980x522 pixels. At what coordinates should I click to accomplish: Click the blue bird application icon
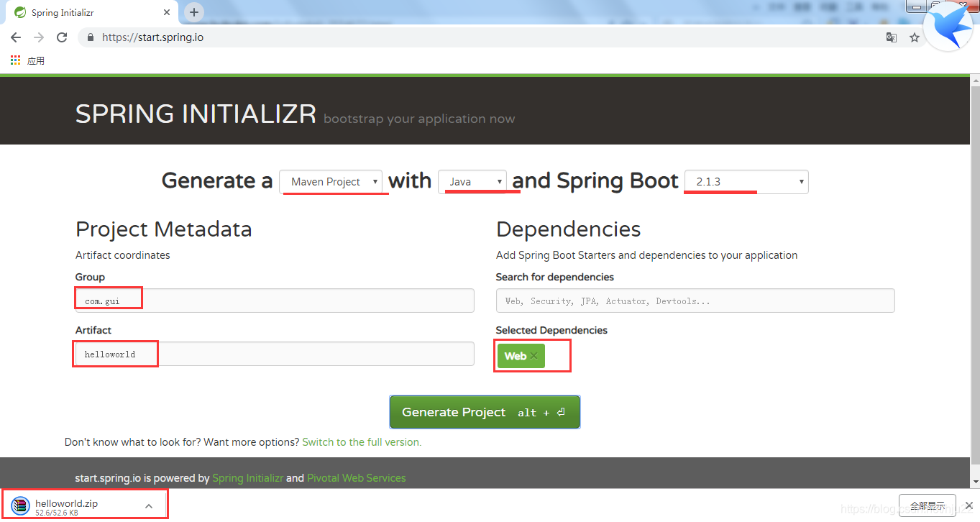point(948,27)
